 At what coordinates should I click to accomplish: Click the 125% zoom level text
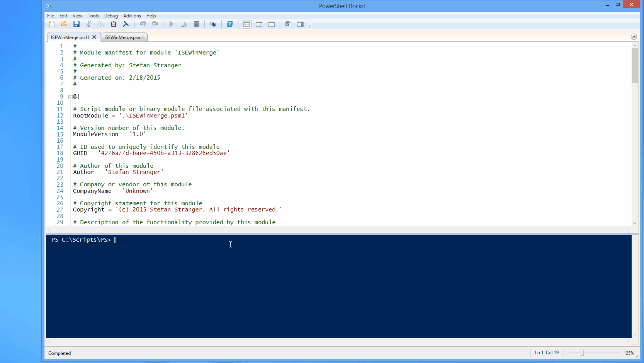point(629,353)
